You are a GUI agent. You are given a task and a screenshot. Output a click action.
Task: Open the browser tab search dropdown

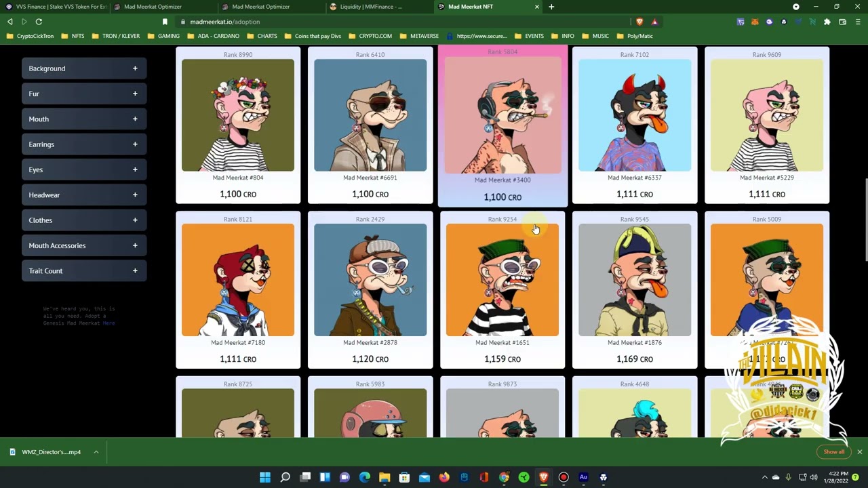[x=796, y=7]
